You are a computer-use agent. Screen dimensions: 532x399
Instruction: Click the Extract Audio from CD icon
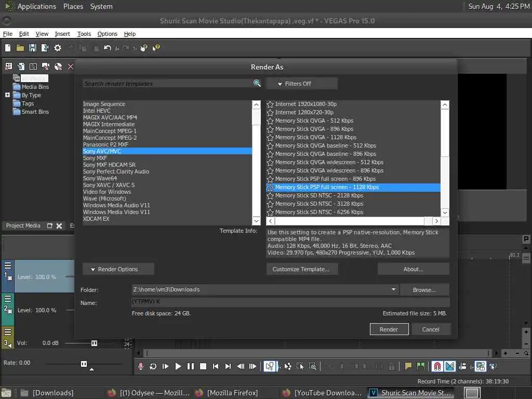point(58,66)
